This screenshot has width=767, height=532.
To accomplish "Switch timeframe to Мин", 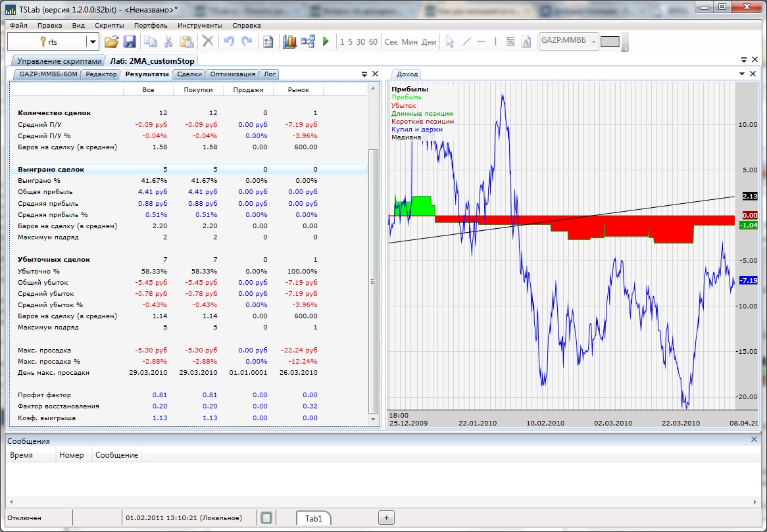I will [x=409, y=42].
